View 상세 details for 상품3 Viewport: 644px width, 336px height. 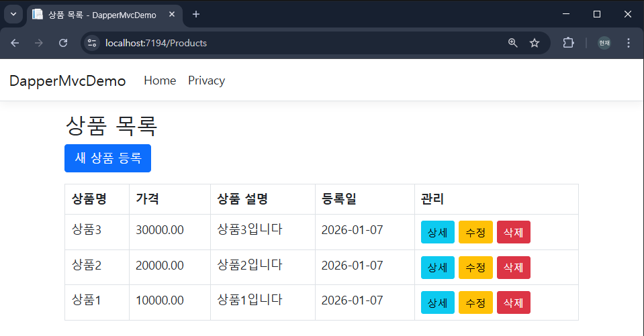[x=437, y=232]
